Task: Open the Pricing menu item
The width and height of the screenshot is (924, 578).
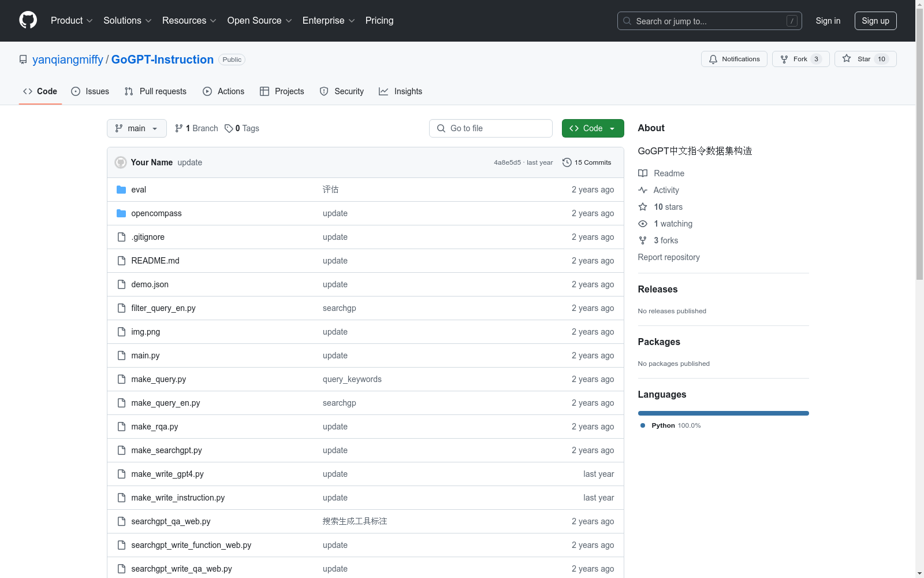Action: pos(379,21)
